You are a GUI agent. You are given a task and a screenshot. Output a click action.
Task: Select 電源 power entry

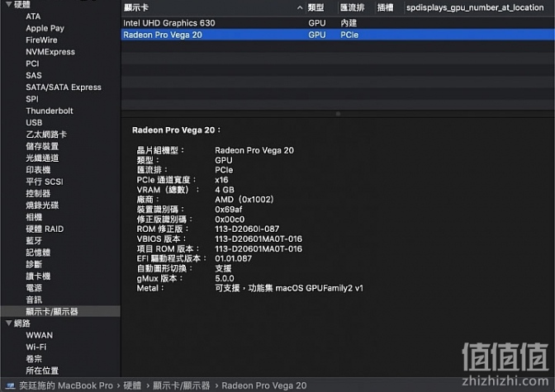pyautogui.click(x=34, y=288)
